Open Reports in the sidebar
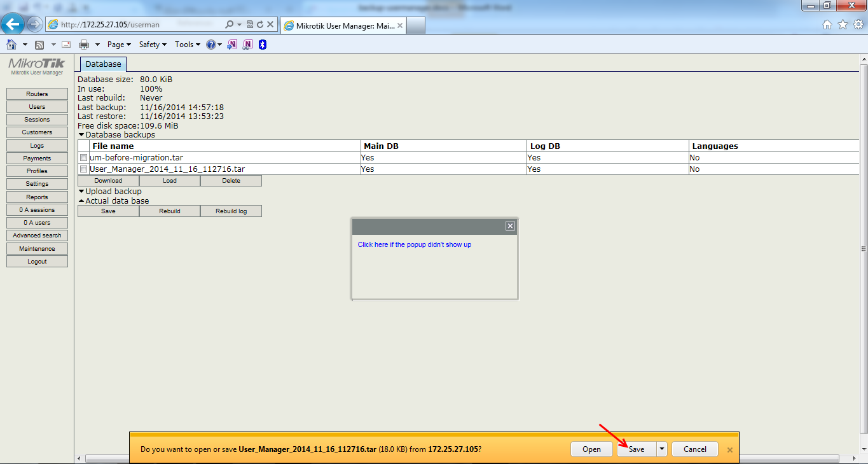The height and width of the screenshot is (464, 868). [x=37, y=197]
